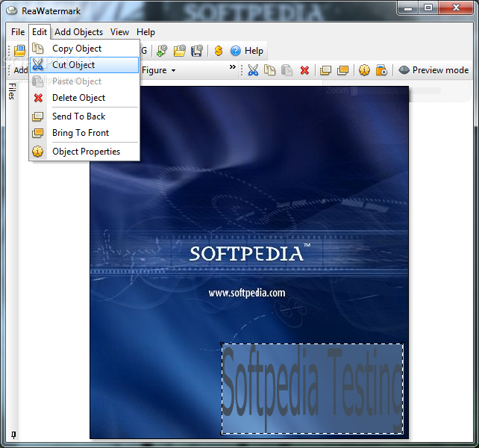Click the ReaWatermark title bar icon
Screen dimensions: 479x448
(x=12, y=10)
